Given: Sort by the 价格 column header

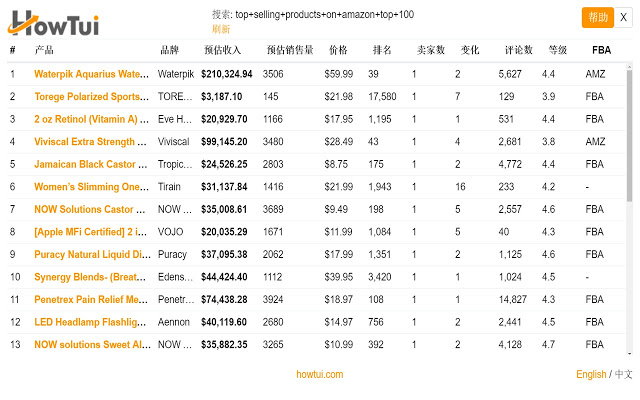Looking at the screenshot, I should click(x=338, y=50).
